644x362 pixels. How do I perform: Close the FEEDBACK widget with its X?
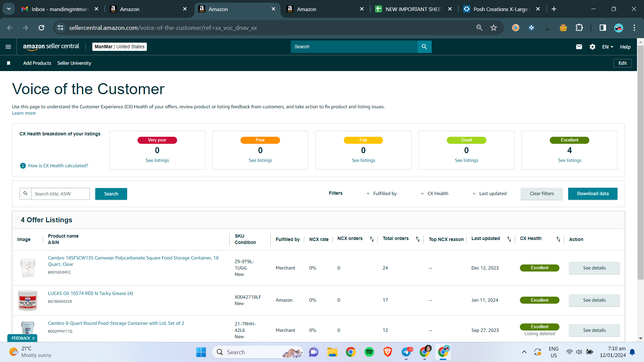pyautogui.click(x=34, y=338)
